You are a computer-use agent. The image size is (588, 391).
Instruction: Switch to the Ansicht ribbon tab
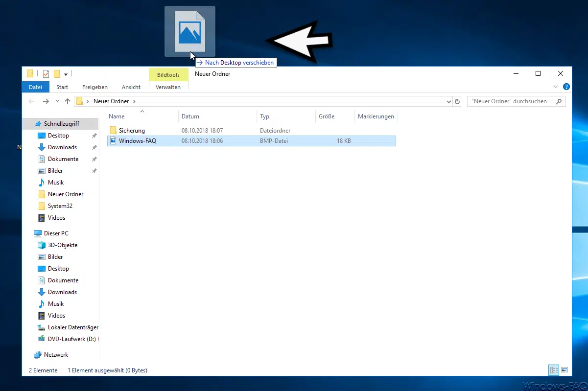tap(131, 87)
